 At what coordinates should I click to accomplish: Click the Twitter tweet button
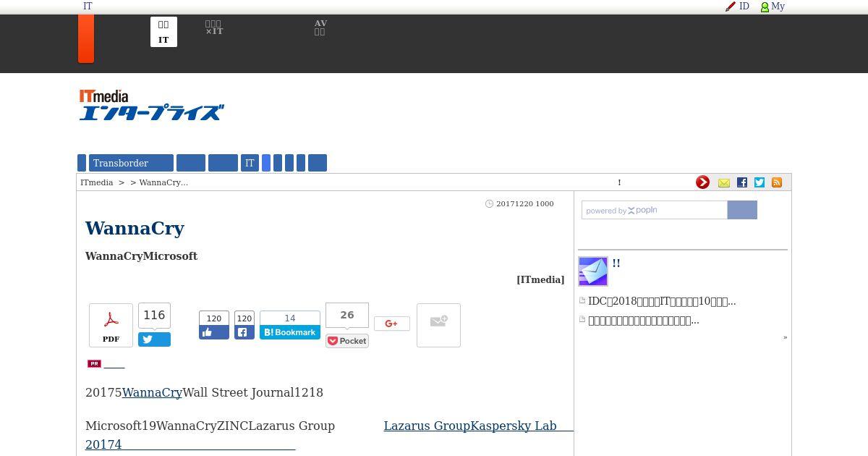point(154,339)
